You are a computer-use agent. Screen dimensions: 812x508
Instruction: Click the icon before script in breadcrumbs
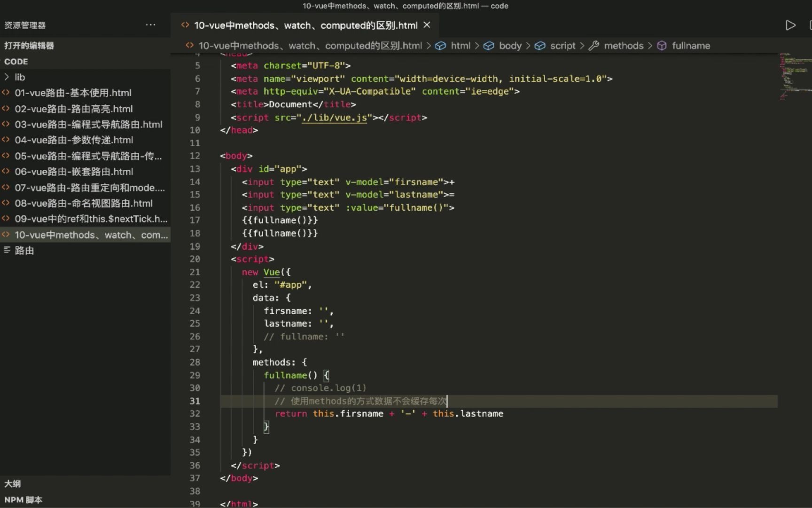click(540, 46)
